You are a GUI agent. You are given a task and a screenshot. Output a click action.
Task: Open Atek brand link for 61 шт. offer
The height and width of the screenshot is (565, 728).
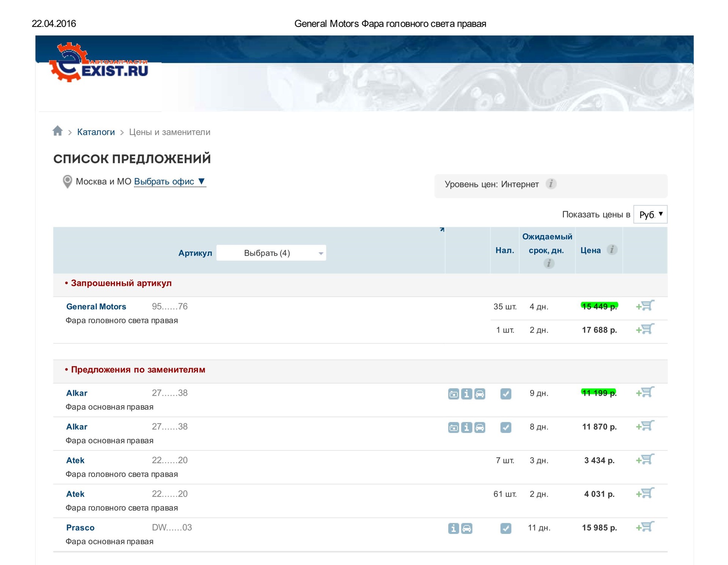point(75,494)
